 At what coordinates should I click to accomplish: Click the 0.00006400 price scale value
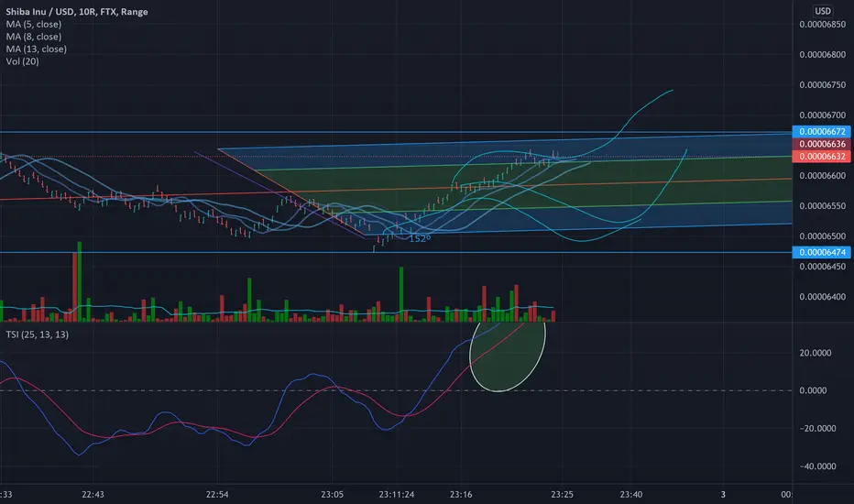(823, 297)
